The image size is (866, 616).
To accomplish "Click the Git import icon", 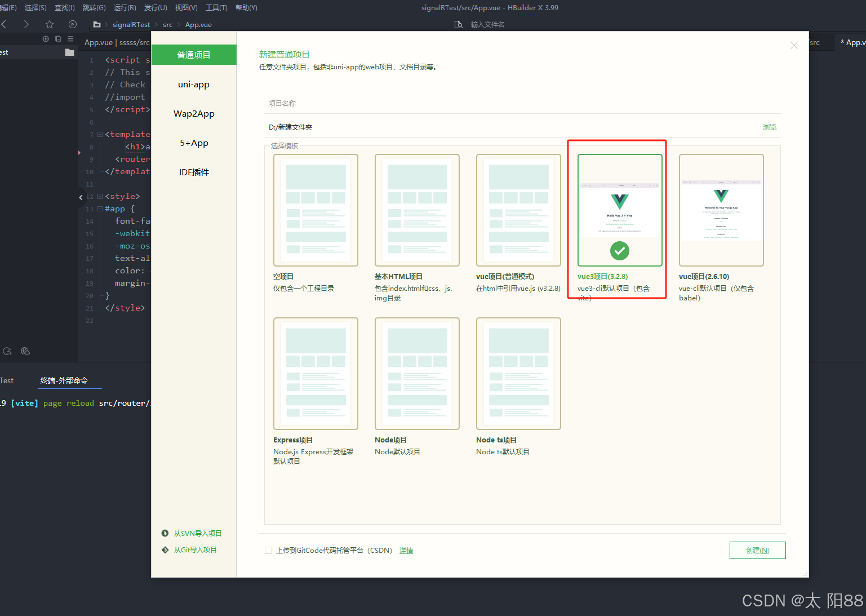I will [165, 549].
